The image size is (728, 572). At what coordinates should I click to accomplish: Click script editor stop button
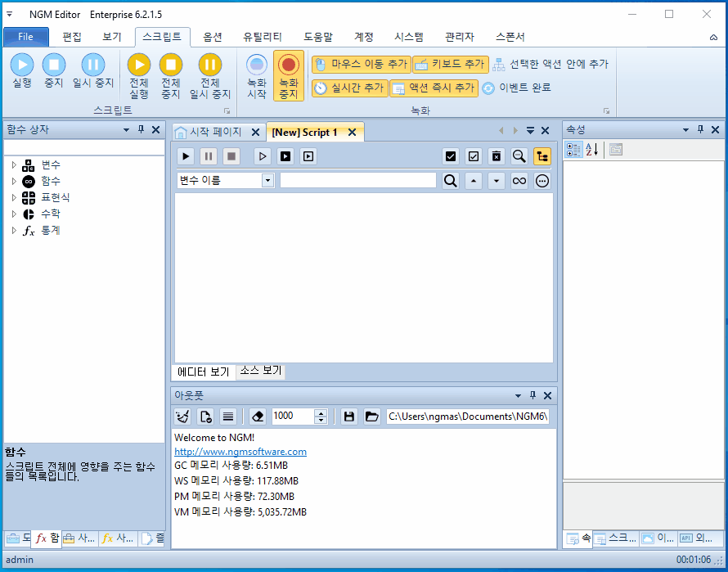pyautogui.click(x=231, y=156)
